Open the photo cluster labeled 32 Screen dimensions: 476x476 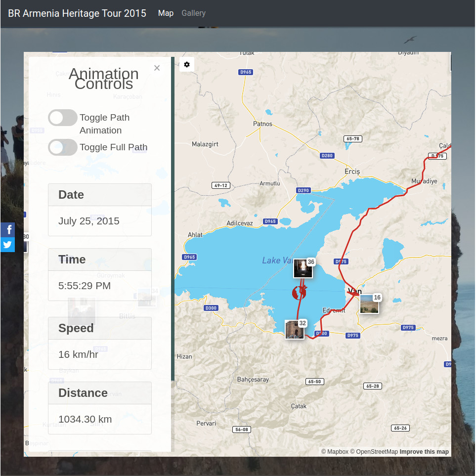click(x=294, y=329)
